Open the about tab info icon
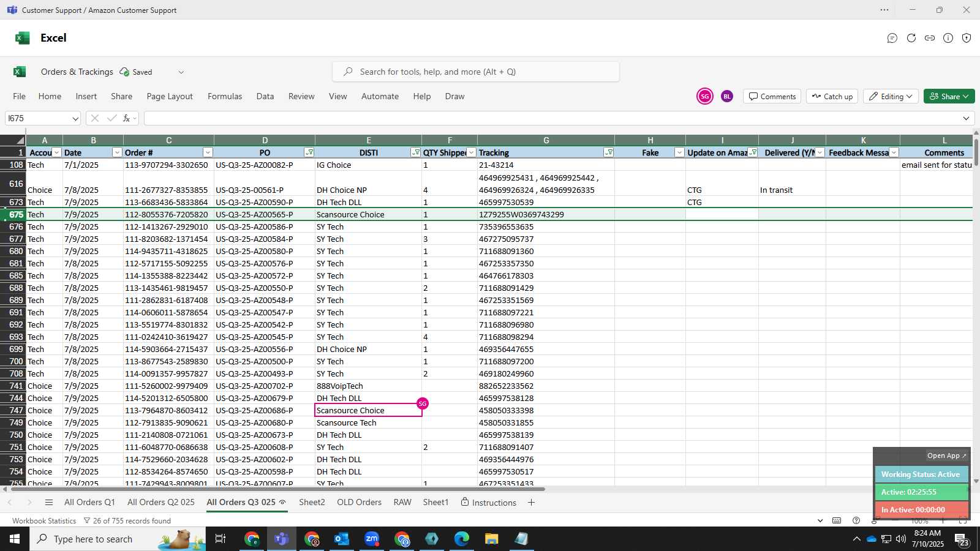980x551 pixels. coord(948,38)
